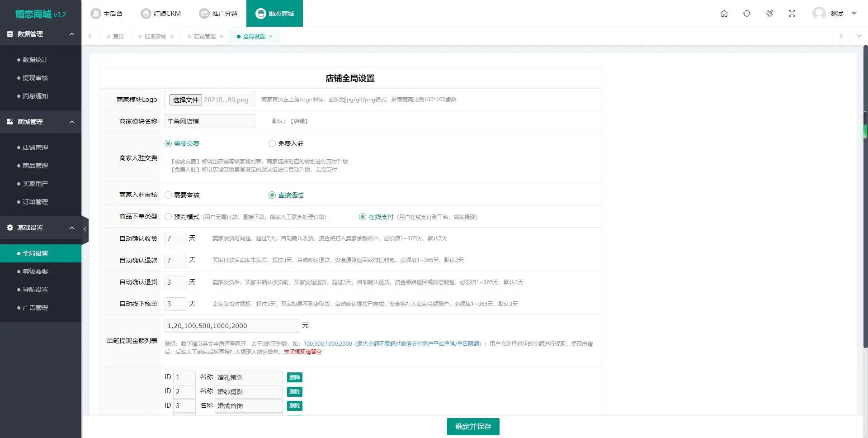Select 预约模式 order type
Screen dimensions: 868x438
click(x=168, y=216)
